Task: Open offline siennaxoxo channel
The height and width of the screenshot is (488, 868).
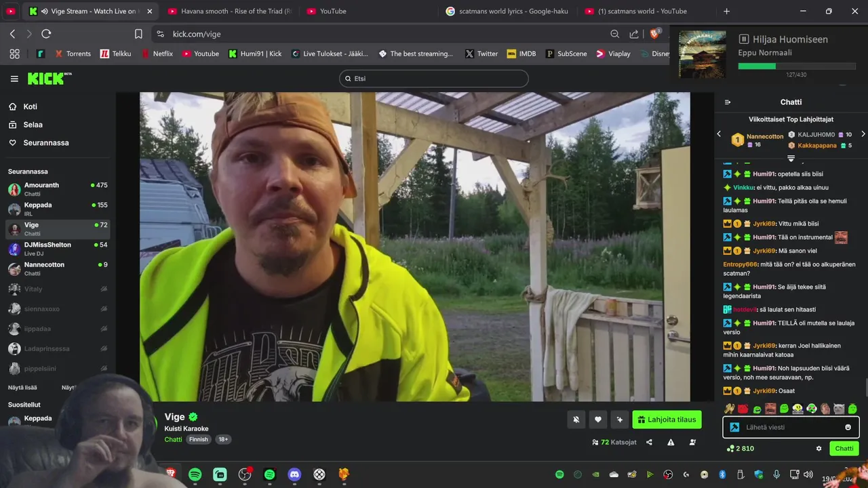Action: tap(58, 309)
